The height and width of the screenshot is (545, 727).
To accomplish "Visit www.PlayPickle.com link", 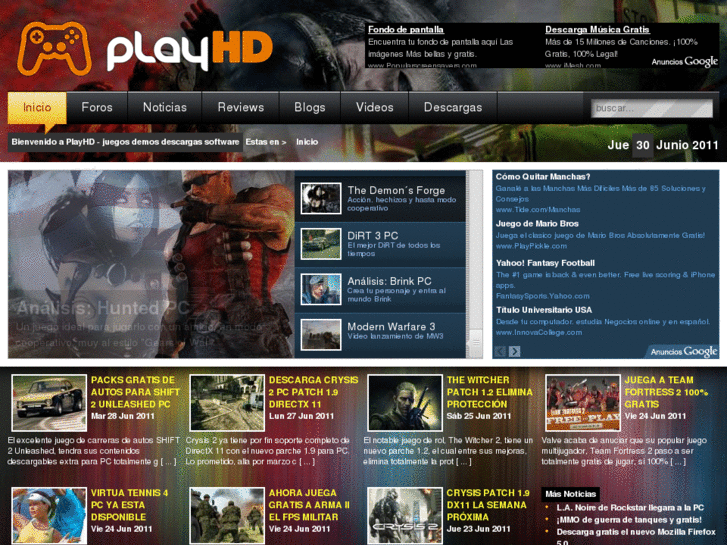I will click(531, 246).
